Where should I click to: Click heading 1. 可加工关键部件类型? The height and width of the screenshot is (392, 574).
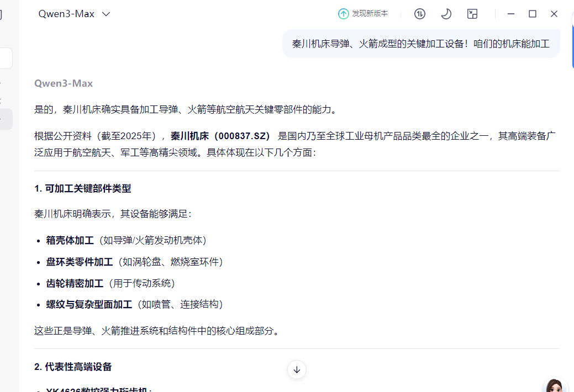83,188
